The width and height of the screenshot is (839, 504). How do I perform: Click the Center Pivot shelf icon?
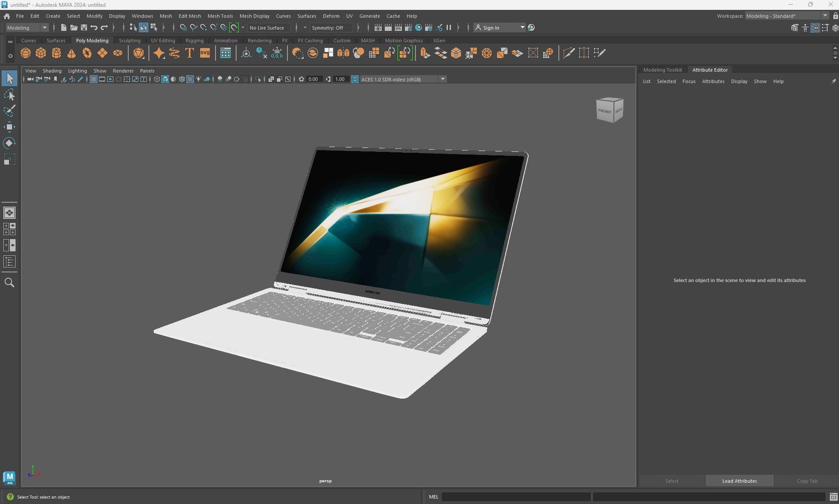point(246,53)
